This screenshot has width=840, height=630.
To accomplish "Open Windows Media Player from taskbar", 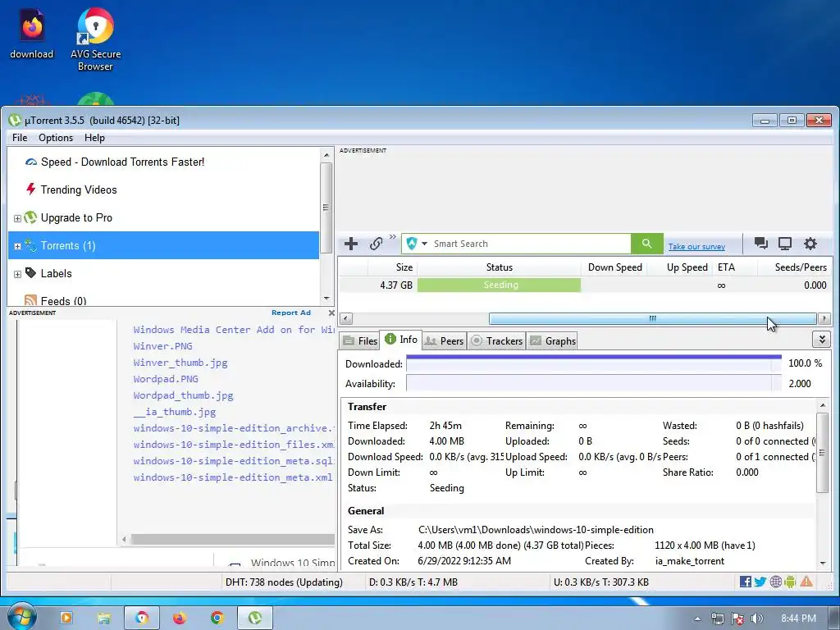I will click(66, 618).
